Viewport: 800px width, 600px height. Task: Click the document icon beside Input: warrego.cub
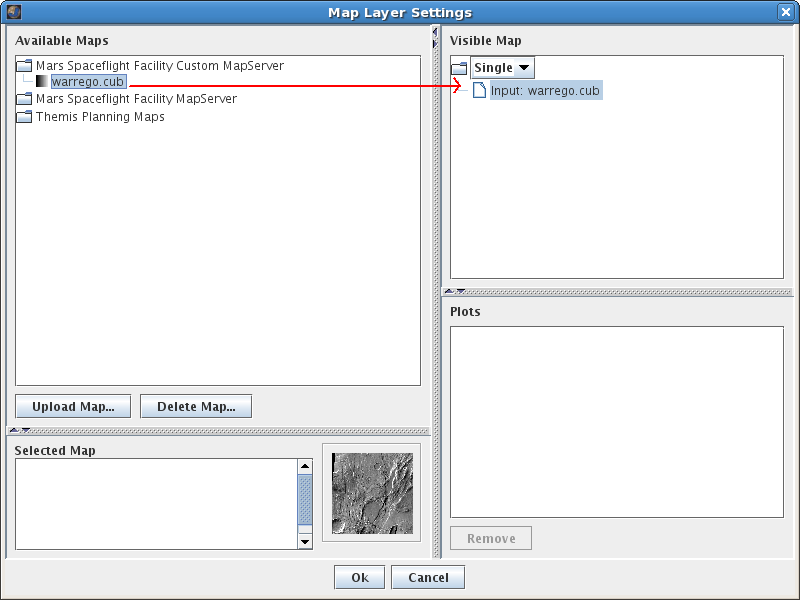coord(478,89)
